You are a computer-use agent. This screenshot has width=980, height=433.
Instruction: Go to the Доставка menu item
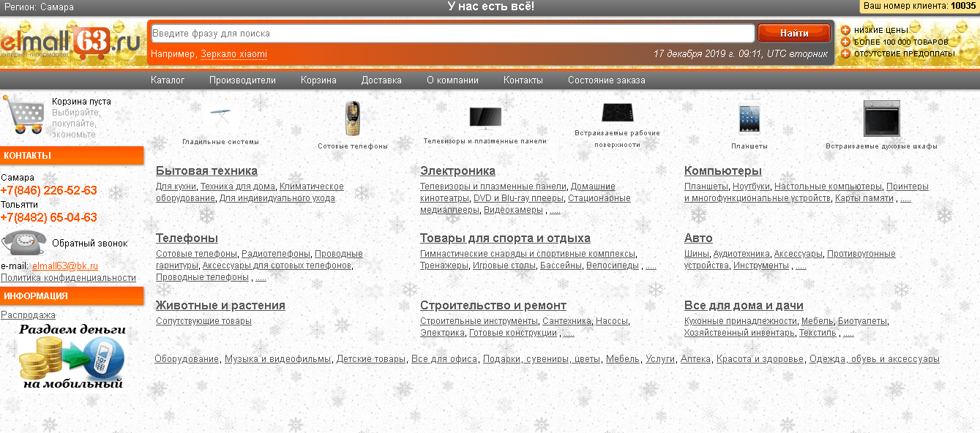[381, 80]
